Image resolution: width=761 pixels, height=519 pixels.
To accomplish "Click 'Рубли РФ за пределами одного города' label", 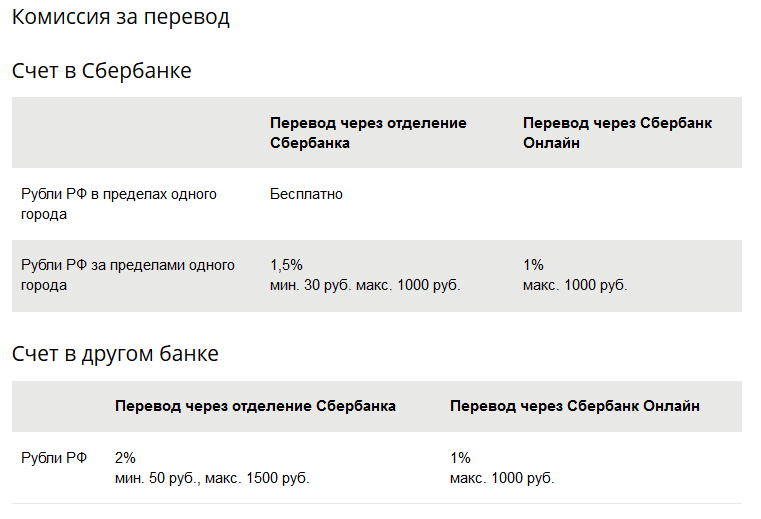I will [128, 275].
